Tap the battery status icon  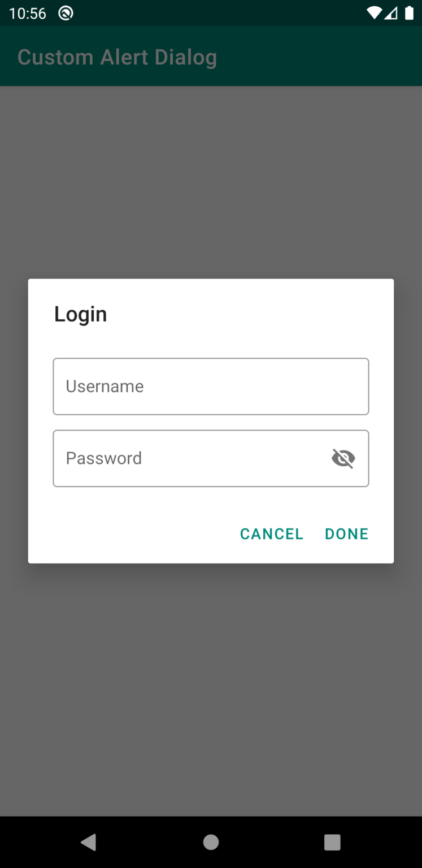409,13
